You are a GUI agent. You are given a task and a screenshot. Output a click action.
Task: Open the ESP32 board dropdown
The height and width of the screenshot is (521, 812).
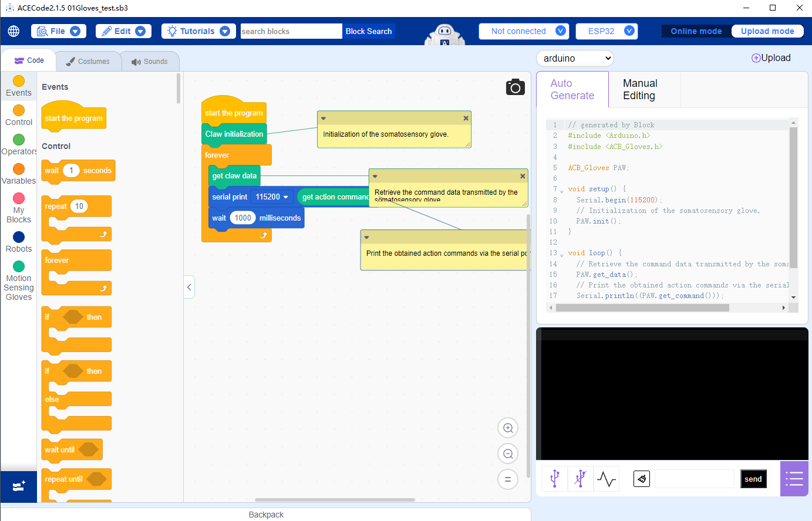tap(606, 31)
